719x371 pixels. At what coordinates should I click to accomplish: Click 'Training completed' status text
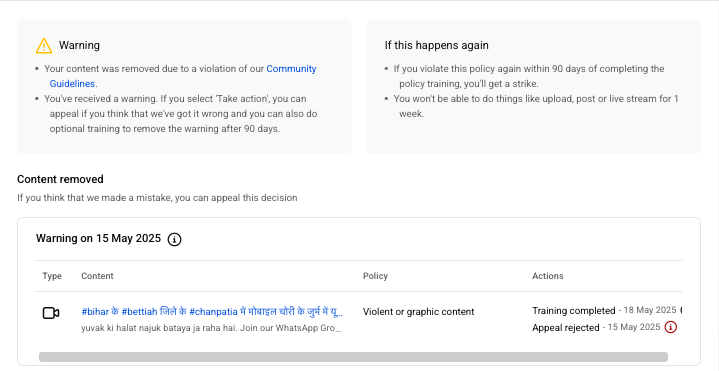tap(574, 311)
